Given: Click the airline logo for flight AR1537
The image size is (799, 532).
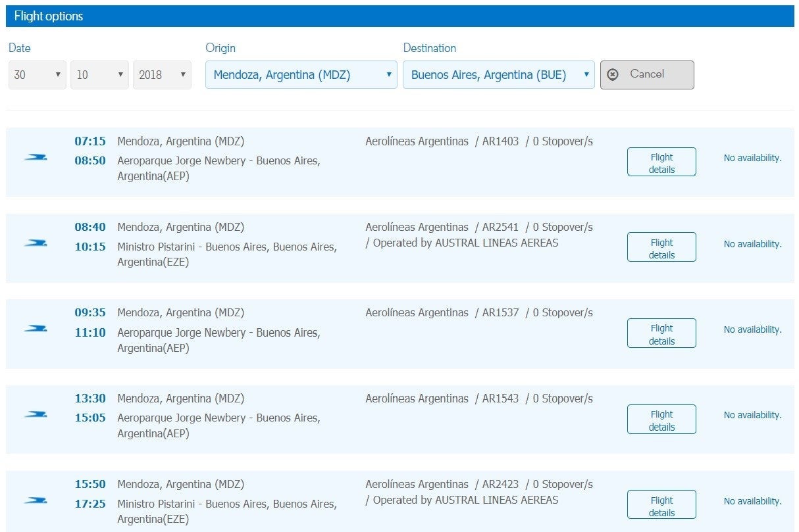Looking at the screenshot, I should [x=36, y=329].
